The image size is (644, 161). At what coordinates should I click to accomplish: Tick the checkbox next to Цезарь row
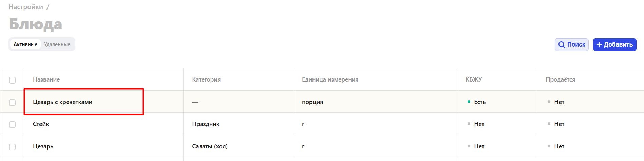pos(12,147)
